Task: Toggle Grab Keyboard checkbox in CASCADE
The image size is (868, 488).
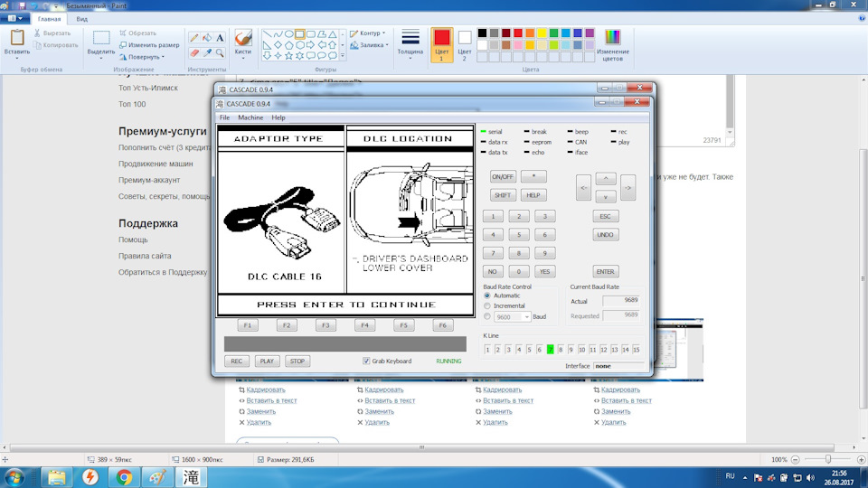Action: coord(366,361)
